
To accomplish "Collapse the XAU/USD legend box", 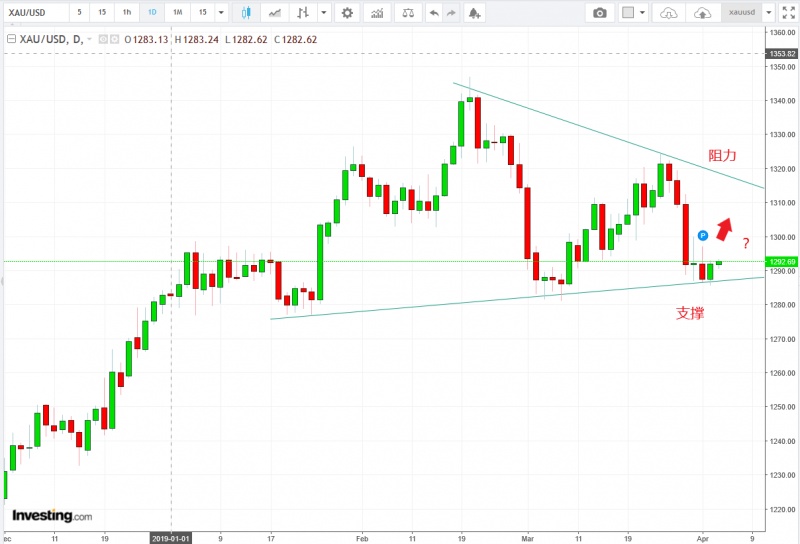I will [x=10, y=38].
